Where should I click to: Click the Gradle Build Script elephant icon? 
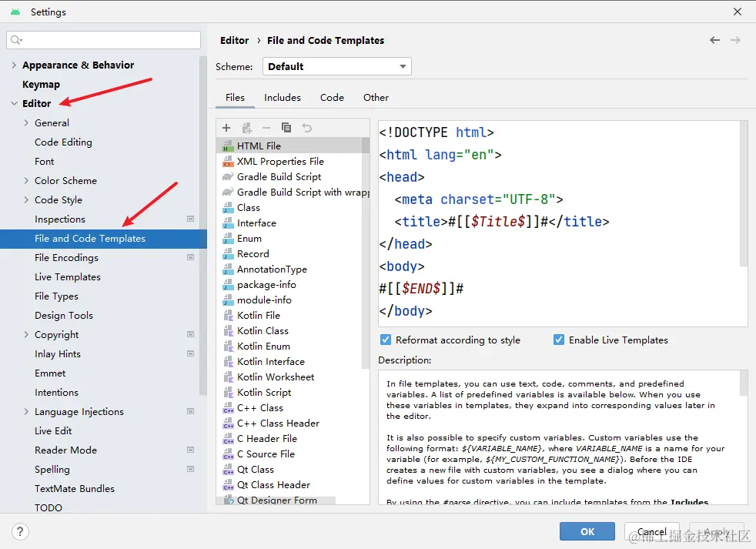point(228,177)
